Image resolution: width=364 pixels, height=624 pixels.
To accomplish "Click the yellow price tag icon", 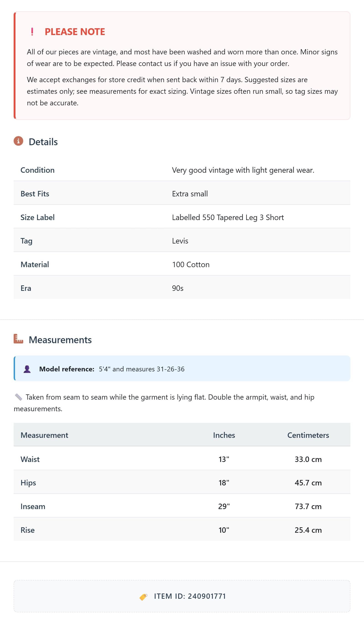I will click(143, 597).
